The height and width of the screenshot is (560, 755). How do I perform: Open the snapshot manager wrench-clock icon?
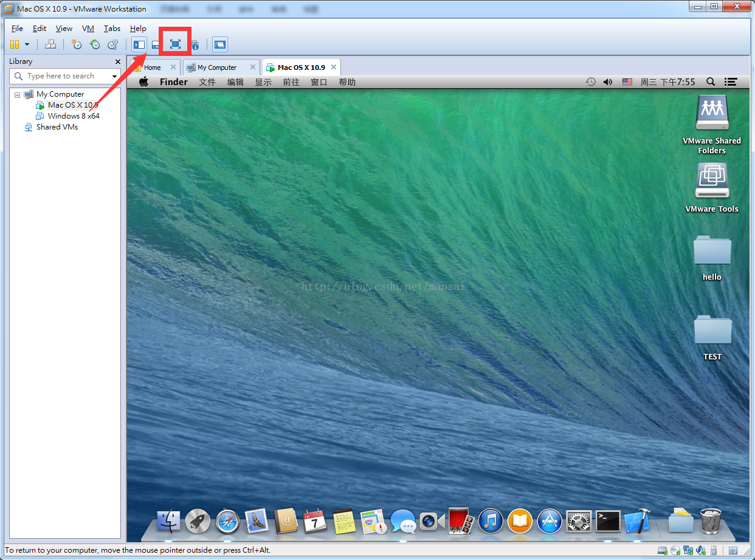[113, 44]
